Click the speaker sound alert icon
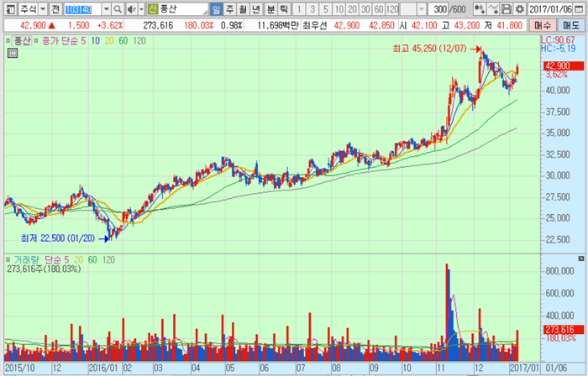This screenshot has width=588, height=376. pos(132,8)
